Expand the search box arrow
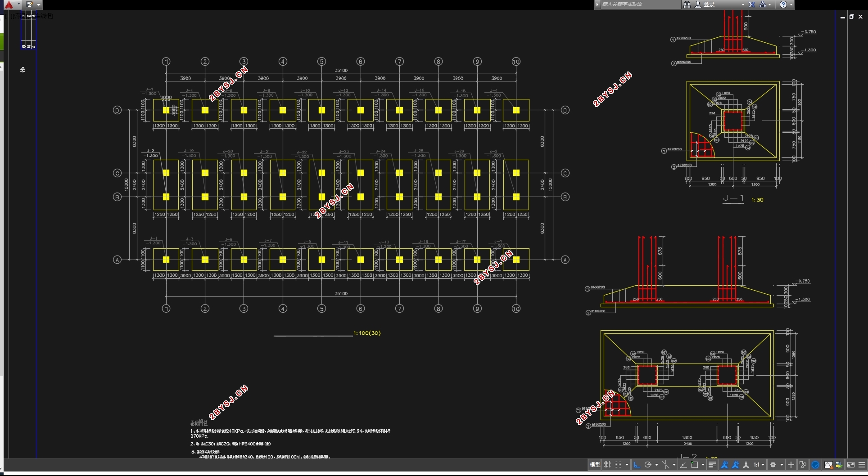This screenshot has height=476, width=868. [597, 4]
